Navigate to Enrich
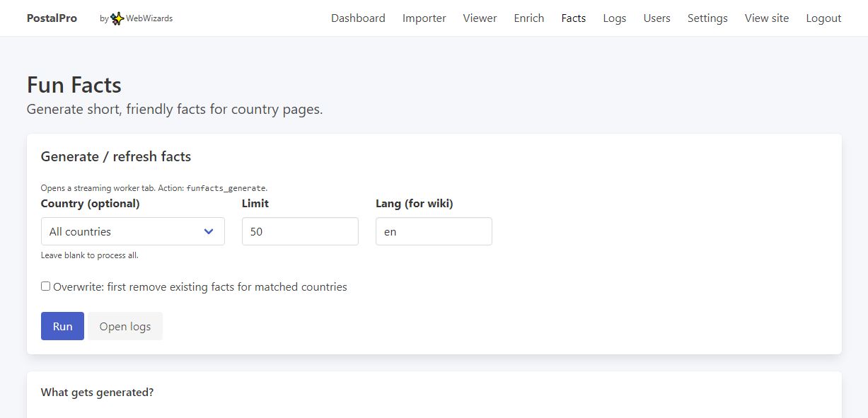This screenshot has width=868, height=418. pos(528,18)
